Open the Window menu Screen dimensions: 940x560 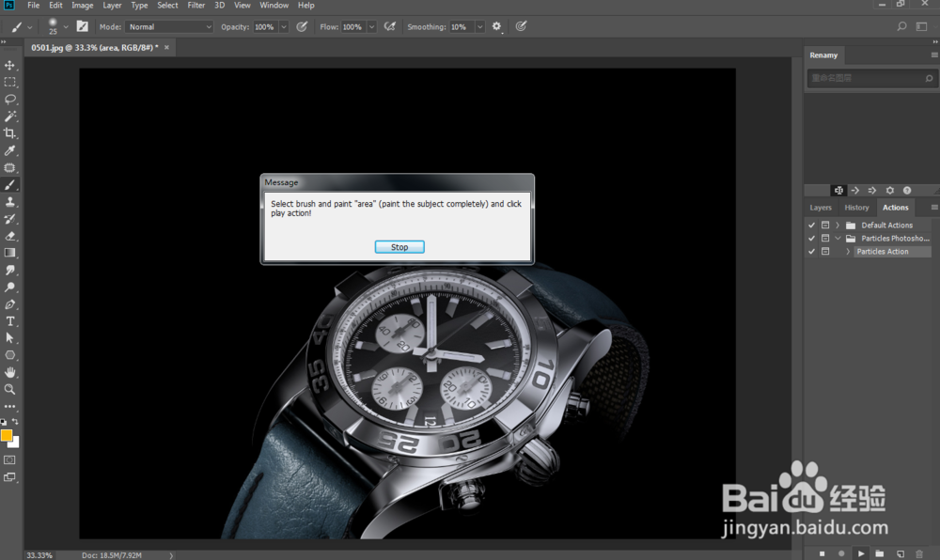[274, 6]
